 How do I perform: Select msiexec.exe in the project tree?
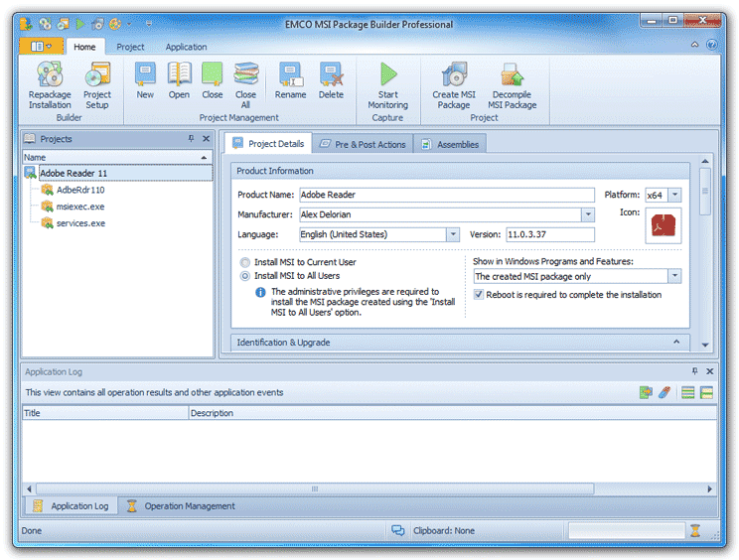(80, 207)
